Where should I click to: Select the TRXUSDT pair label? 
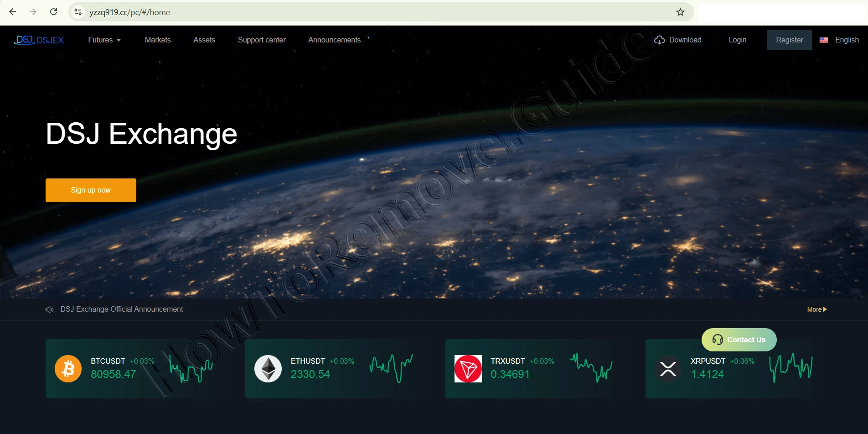(507, 361)
